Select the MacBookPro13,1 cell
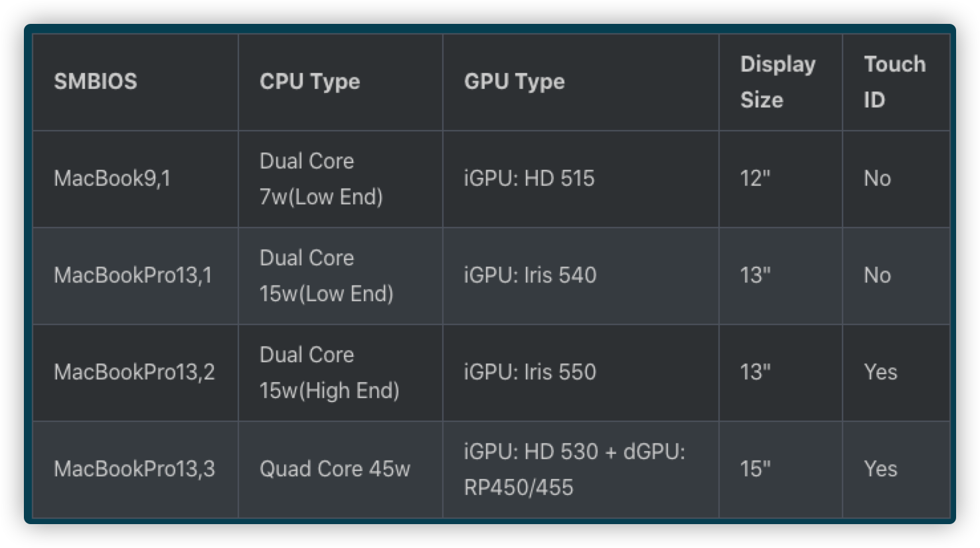The image size is (980, 548). [x=133, y=275]
